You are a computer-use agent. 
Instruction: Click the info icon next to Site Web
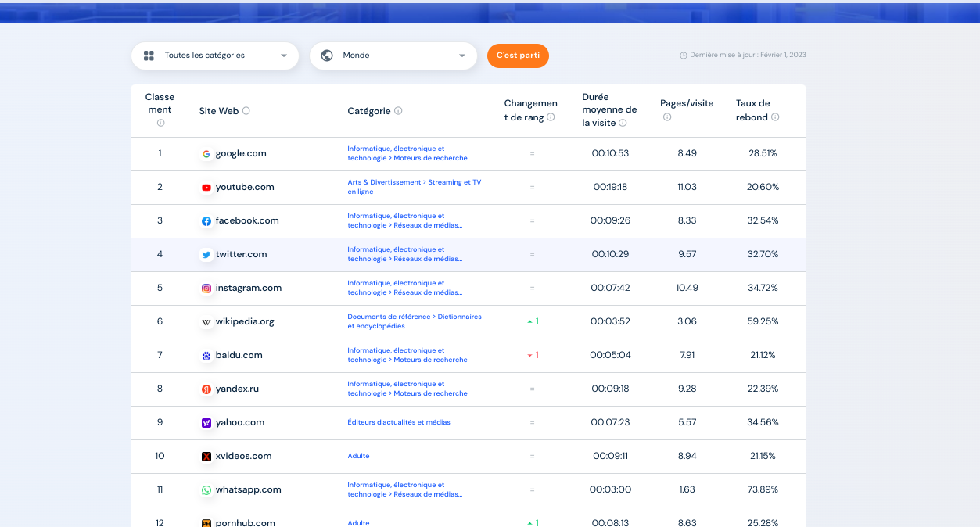point(246,111)
